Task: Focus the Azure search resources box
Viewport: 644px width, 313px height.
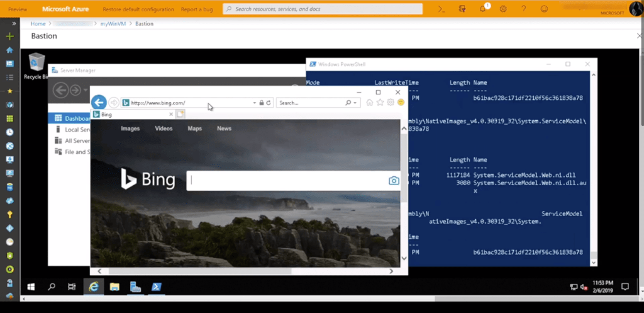Action: [x=323, y=9]
